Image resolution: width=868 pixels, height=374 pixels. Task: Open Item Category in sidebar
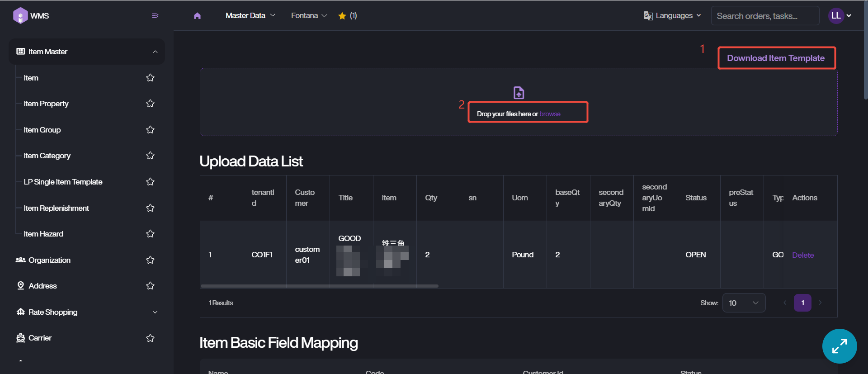pos(47,156)
